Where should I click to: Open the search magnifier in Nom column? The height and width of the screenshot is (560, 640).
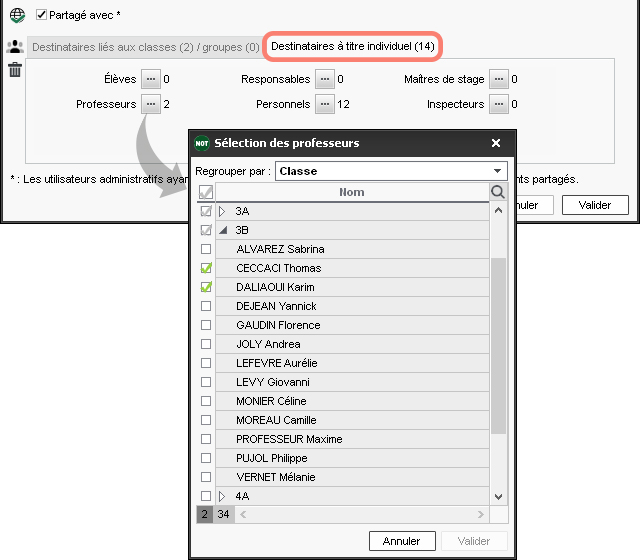498,192
